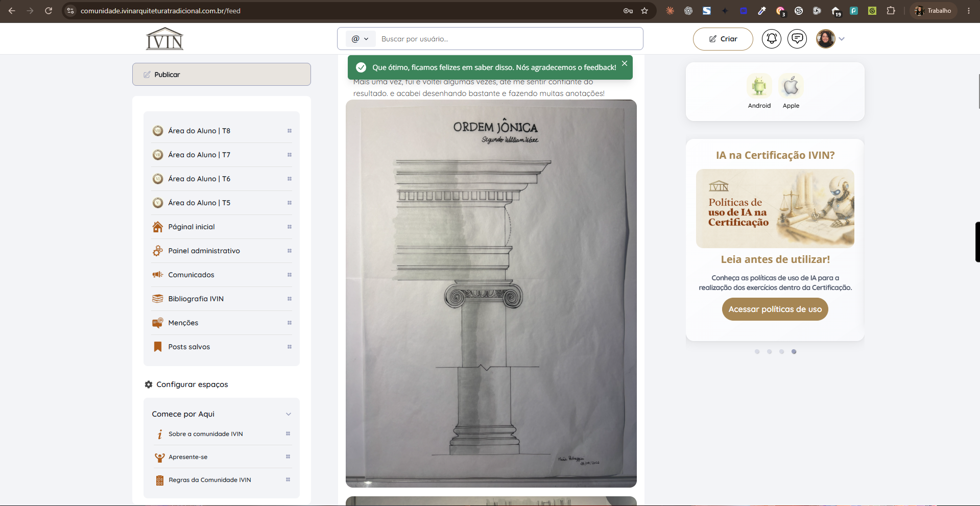980x506 pixels.
Task: Click the Publicar button
Action: pyautogui.click(x=222, y=75)
